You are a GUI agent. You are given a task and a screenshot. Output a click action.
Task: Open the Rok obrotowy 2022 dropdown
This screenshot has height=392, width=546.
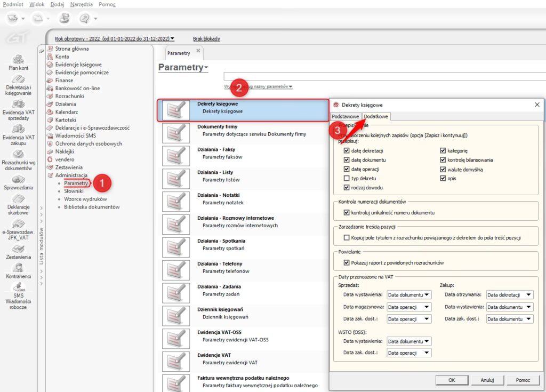(x=115, y=38)
